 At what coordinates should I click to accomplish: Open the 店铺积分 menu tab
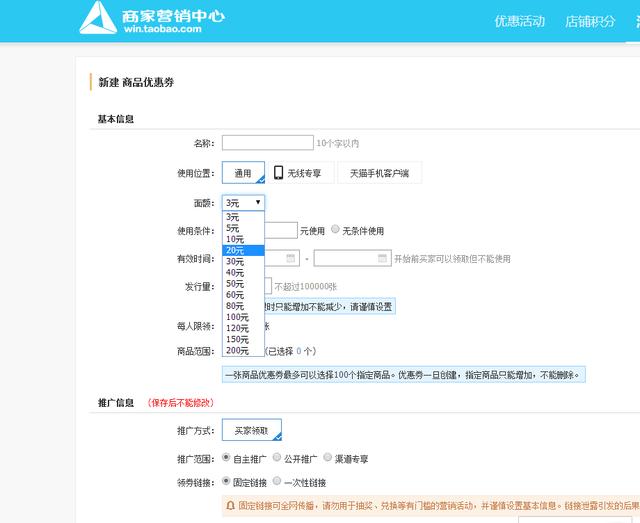[590, 21]
